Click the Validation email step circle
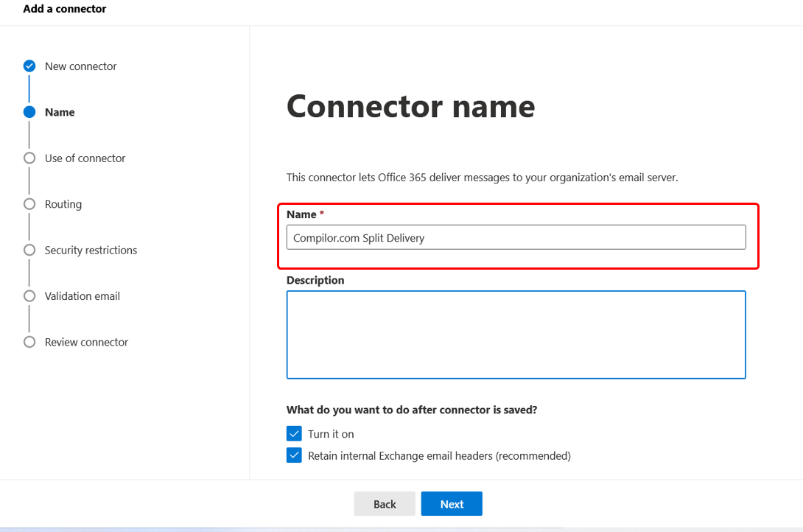This screenshot has height=532, width=803. pyautogui.click(x=29, y=296)
